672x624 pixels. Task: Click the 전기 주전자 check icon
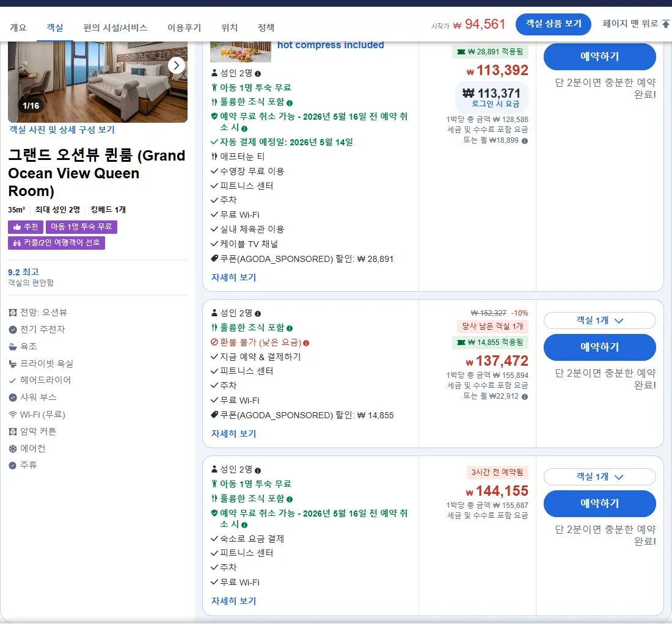13,330
